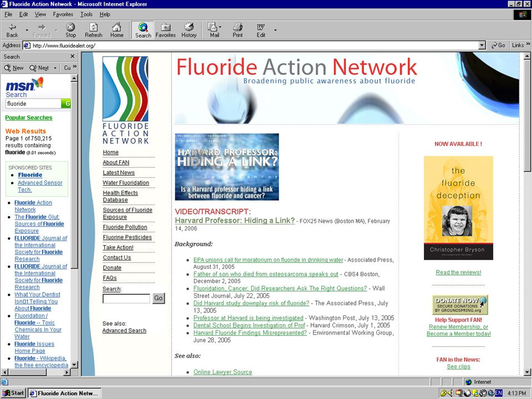The height and width of the screenshot is (399, 532).
Task: Click the 4:13 PM system clock
Action: click(x=516, y=393)
